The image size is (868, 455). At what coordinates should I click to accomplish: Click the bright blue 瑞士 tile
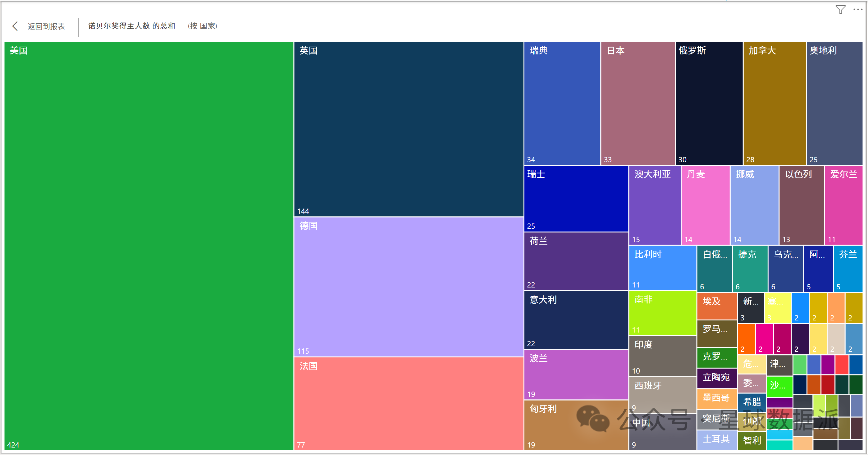pyautogui.click(x=576, y=199)
